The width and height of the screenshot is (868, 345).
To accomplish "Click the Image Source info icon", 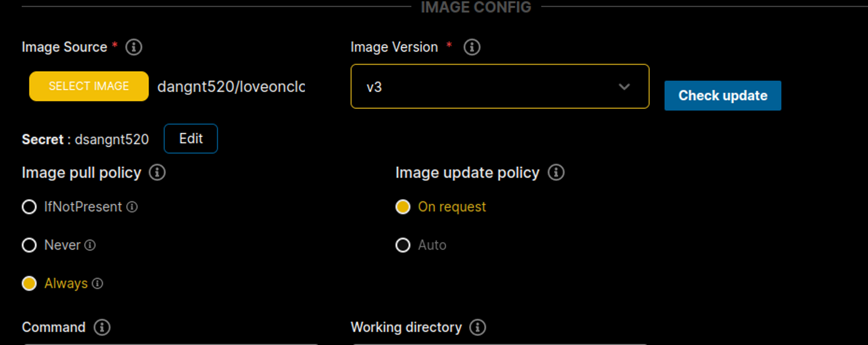I will tap(134, 47).
